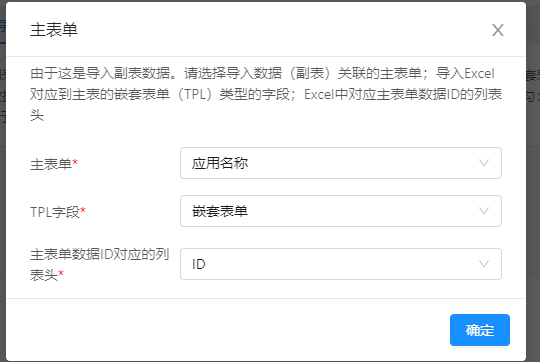Click the TPL字段 field label
540x362 pixels.
point(55,212)
